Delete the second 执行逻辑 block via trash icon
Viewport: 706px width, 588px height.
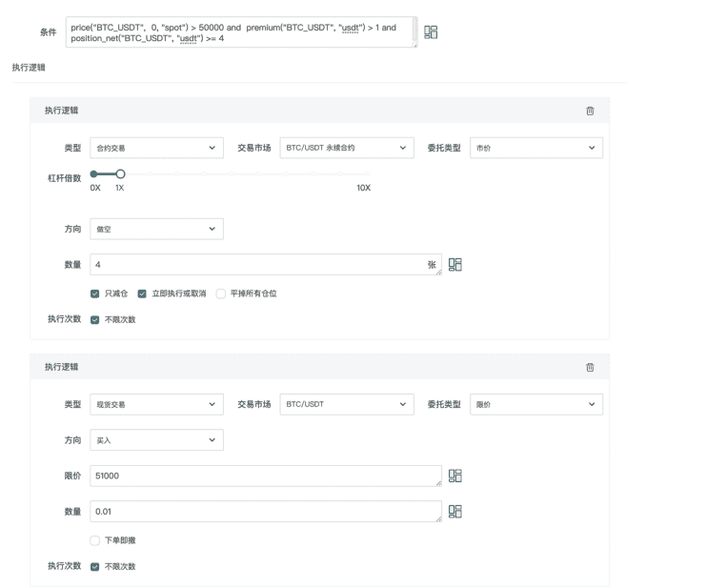pyautogui.click(x=590, y=367)
